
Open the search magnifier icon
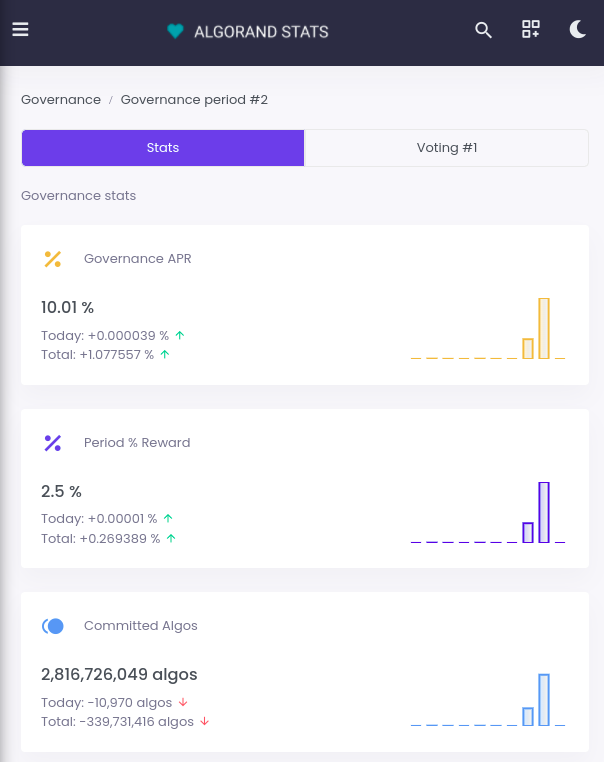483,30
